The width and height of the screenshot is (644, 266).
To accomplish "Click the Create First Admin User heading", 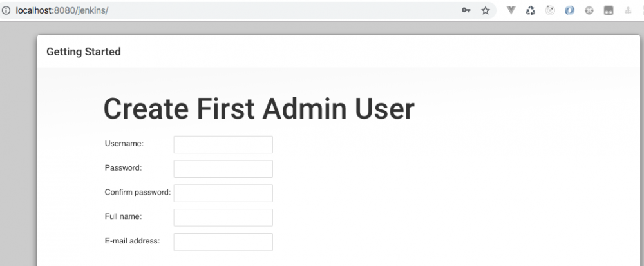I will point(259,109).
